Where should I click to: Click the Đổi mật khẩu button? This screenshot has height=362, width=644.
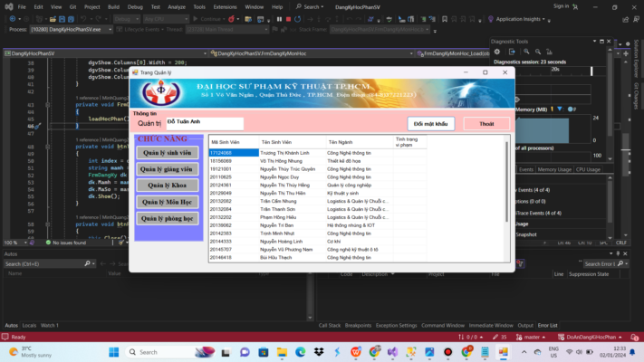point(431,124)
